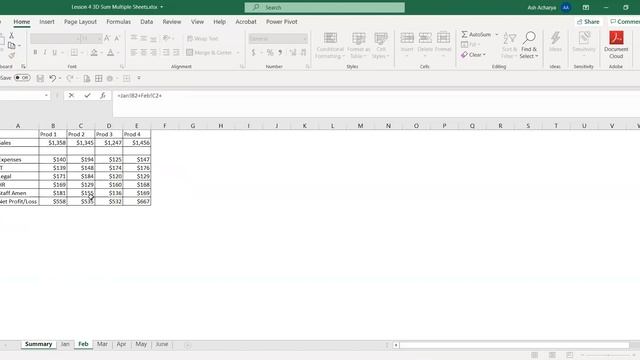Open the Insert ribbon tab
The width and height of the screenshot is (640, 360).
(47, 22)
